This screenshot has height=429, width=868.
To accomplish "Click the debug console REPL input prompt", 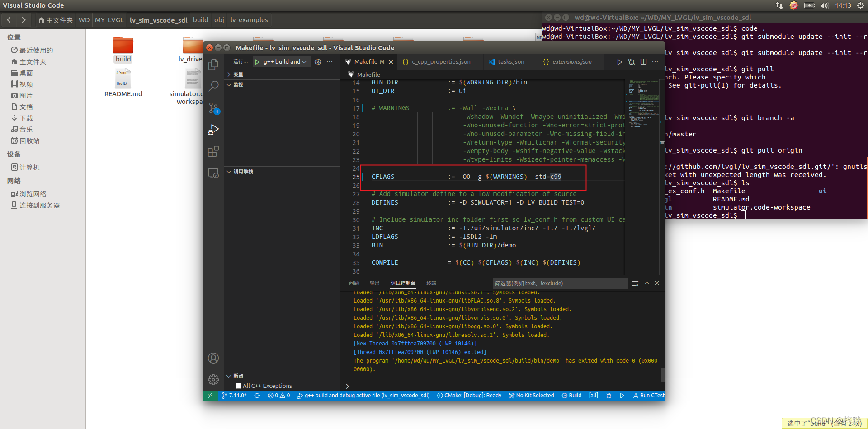I will pos(502,386).
